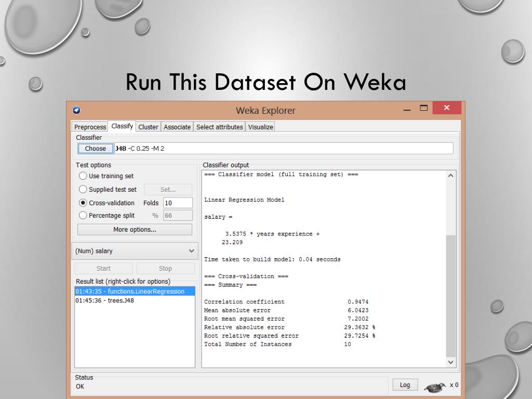Click the === Summary === header line
This screenshot has height=399, width=532.
(x=230, y=285)
